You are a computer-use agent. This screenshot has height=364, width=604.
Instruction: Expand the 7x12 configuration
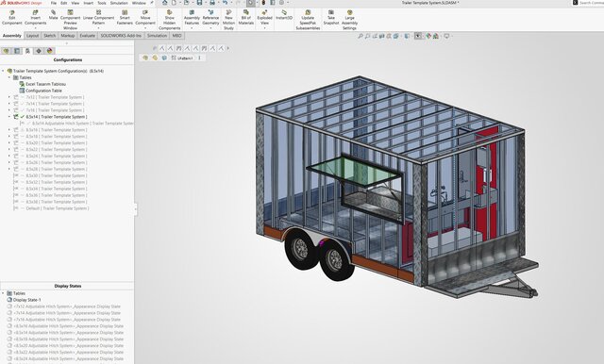point(9,97)
